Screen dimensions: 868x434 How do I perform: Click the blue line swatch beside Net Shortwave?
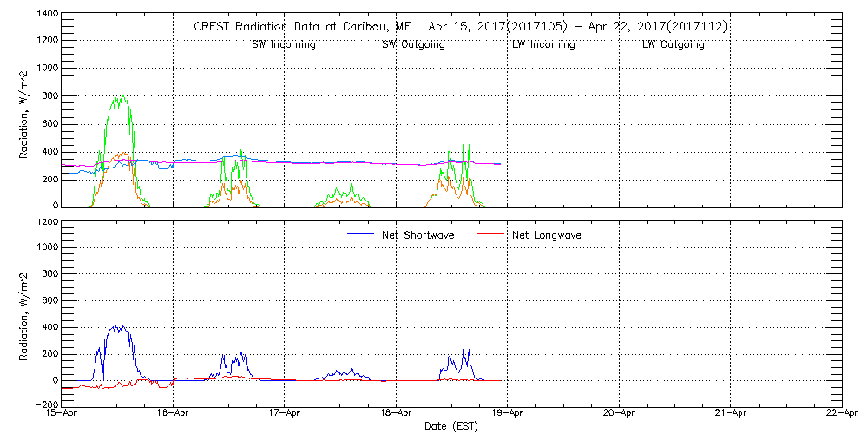tap(361, 235)
